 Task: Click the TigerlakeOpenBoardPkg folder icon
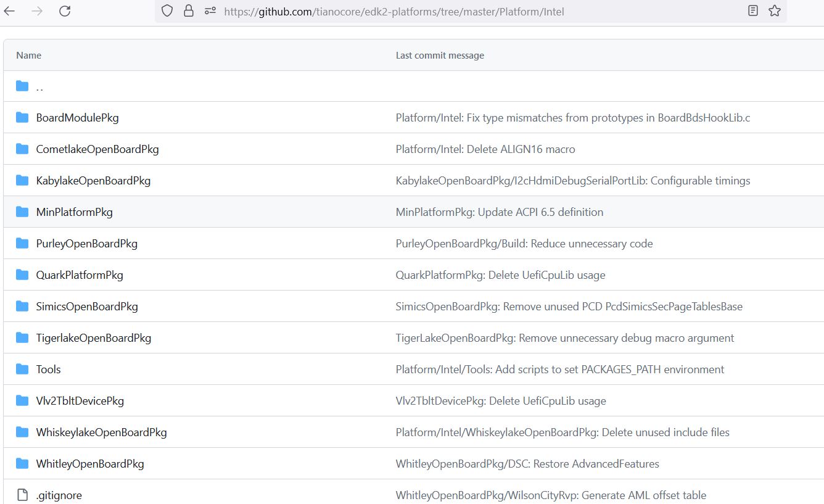22,337
